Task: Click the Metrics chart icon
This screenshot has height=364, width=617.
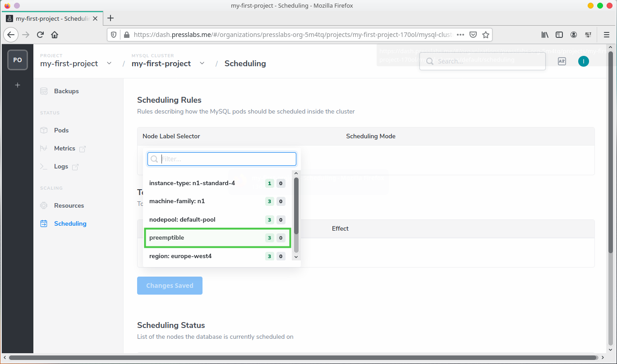Action: [44, 148]
